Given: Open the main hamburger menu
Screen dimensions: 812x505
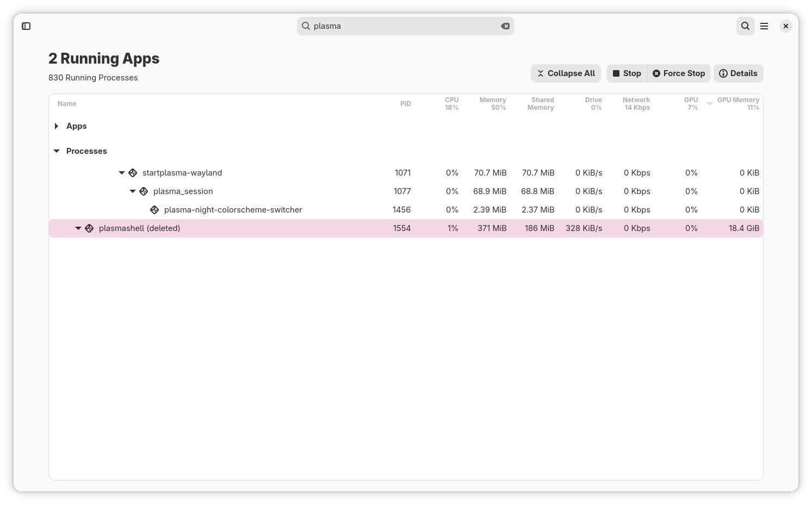Looking at the screenshot, I should (764, 26).
